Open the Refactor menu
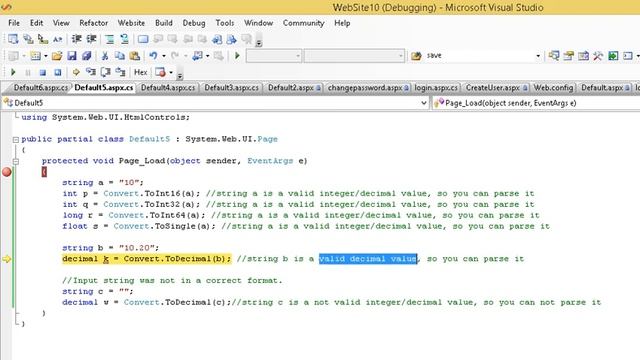640x360 pixels. click(x=93, y=23)
